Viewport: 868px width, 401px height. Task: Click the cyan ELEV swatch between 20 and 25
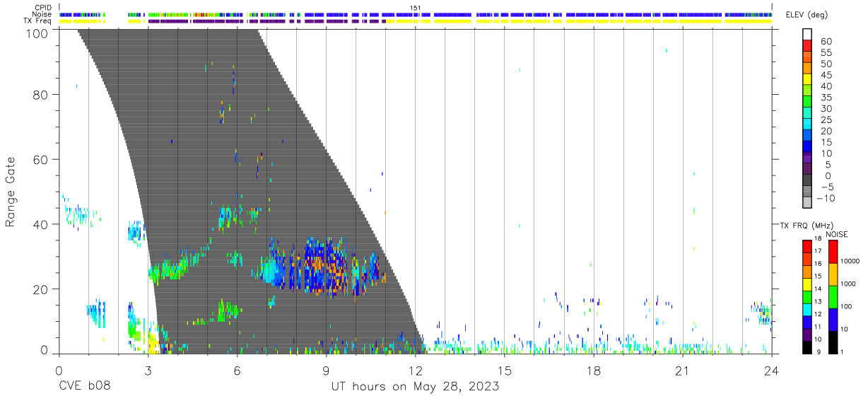click(807, 125)
